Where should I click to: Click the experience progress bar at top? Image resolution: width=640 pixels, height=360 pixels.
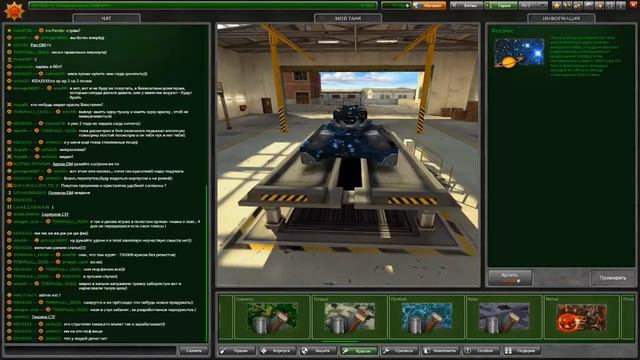[203, 5]
